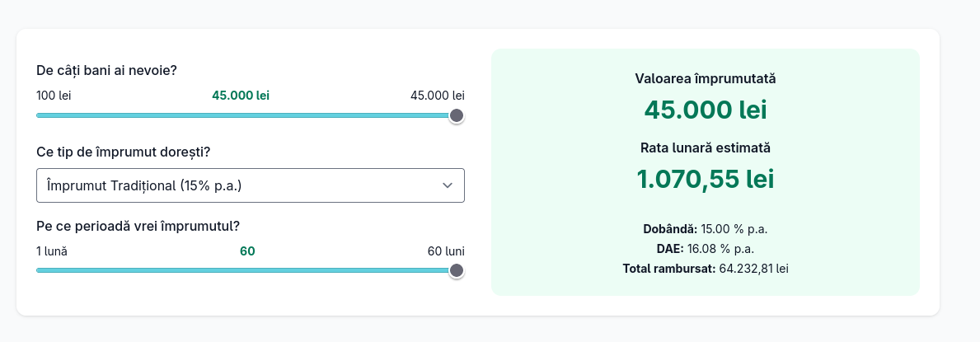This screenshot has height=342, width=980.
Task: Click the 'Valoarea împrumutată' heading
Action: pyautogui.click(x=705, y=79)
